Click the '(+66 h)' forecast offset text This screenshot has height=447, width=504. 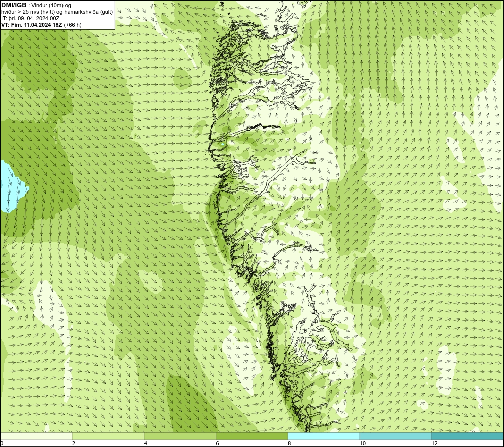click(73, 25)
